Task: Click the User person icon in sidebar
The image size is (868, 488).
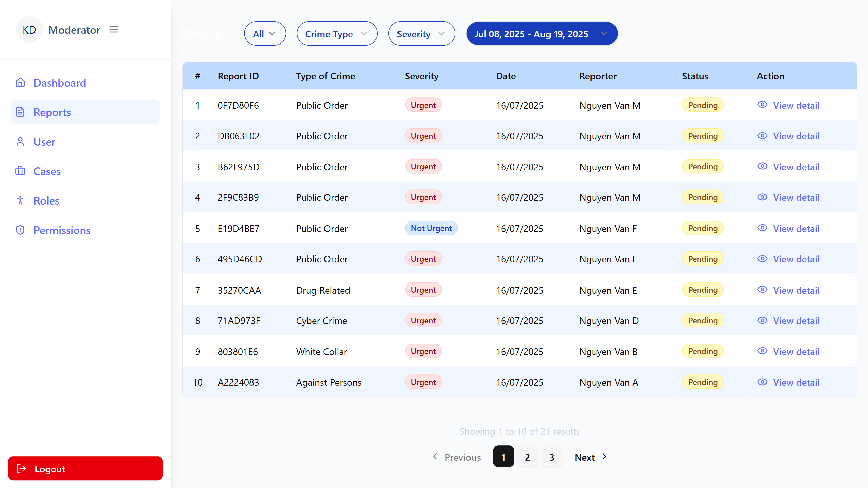Action: (20, 142)
